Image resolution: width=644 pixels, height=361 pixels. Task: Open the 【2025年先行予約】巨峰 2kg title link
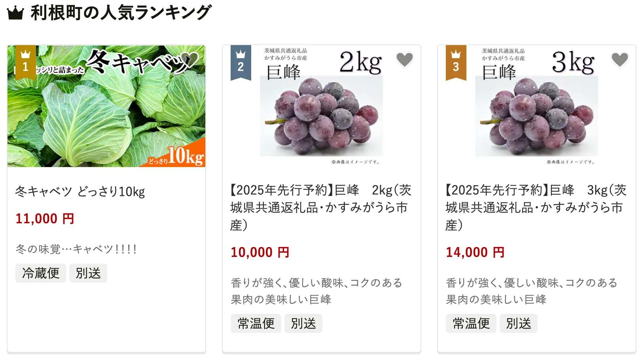pyautogui.click(x=320, y=207)
